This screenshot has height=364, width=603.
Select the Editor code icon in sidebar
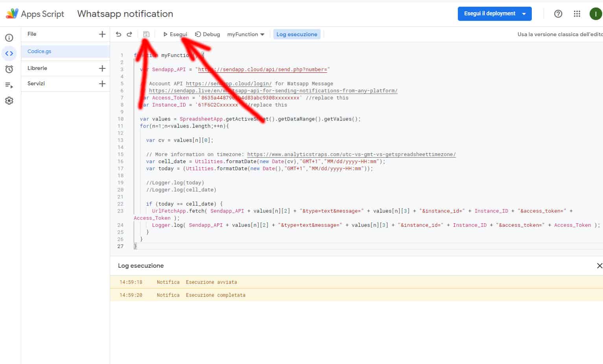pyautogui.click(x=9, y=53)
